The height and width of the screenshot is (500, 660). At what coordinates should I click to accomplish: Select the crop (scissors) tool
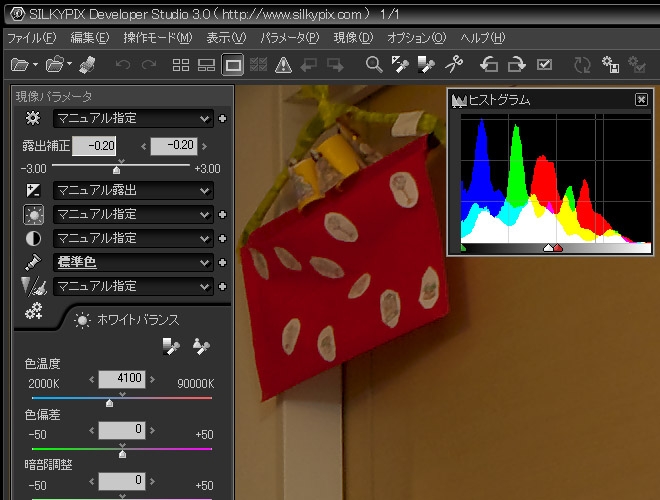(x=454, y=65)
